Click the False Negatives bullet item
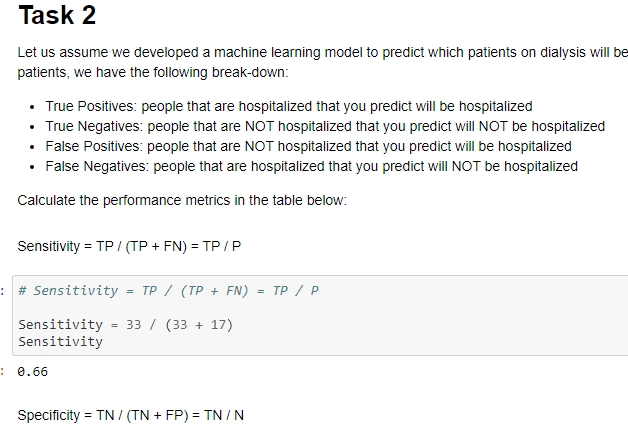Image resolution: width=628 pixels, height=428 pixels. (x=311, y=167)
